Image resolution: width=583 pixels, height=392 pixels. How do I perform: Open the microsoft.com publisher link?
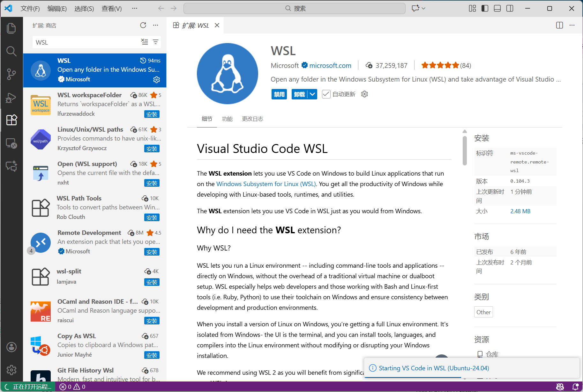click(x=330, y=66)
